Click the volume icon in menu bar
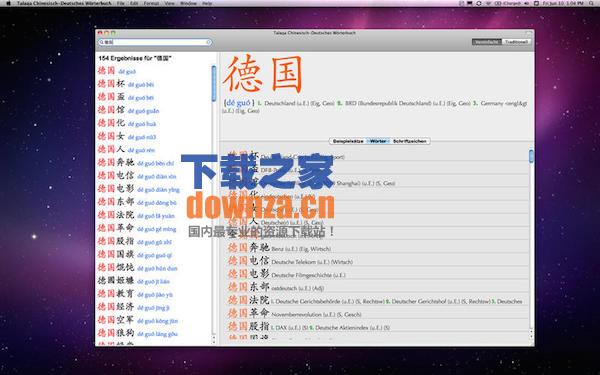The height and width of the screenshot is (375, 600). pos(527,3)
